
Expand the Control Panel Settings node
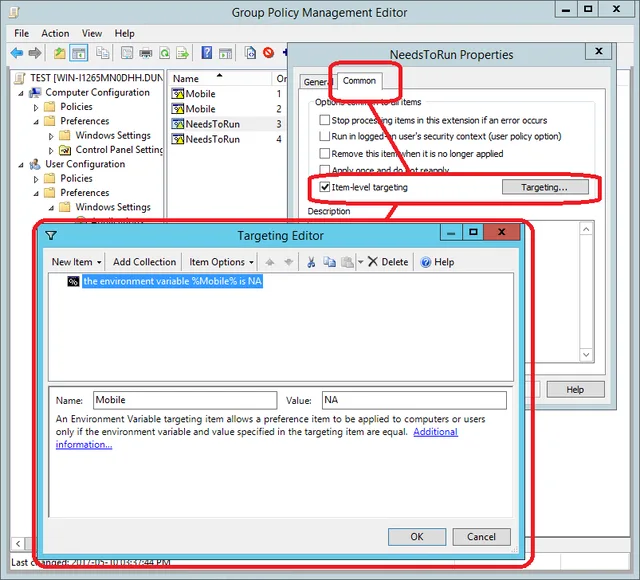[51, 151]
